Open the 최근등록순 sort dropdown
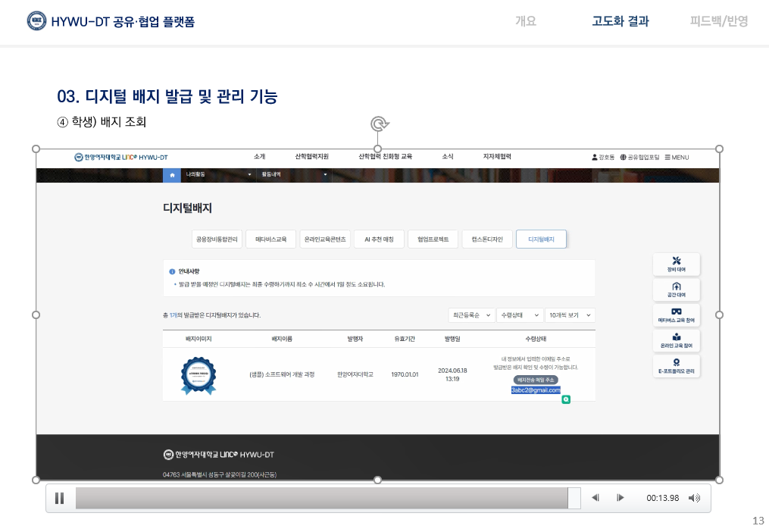The width and height of the screenshot is (769, 532). pyautogui.click(x=471, y=315)
